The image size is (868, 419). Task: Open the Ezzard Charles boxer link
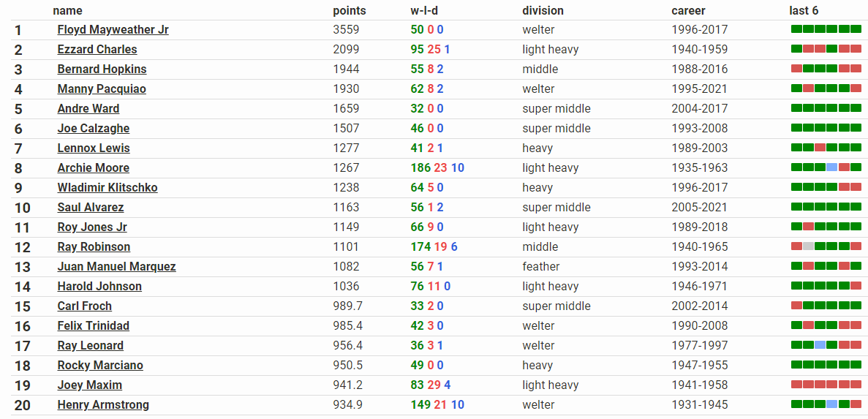tap(97, 49)
